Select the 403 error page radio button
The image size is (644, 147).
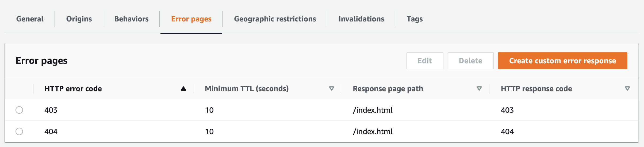click(19, 110)
